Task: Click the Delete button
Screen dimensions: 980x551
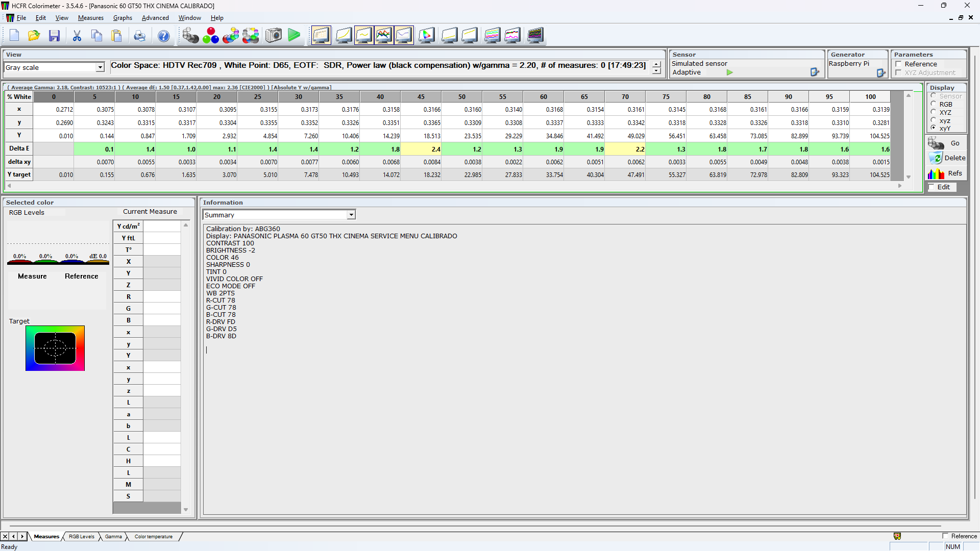Action: 947,158
